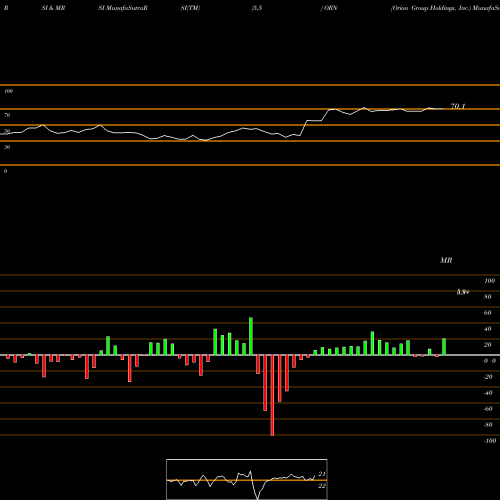Click the MR axis label 60
The width and height of the screenshot is (500, 500).
(488, 313)
